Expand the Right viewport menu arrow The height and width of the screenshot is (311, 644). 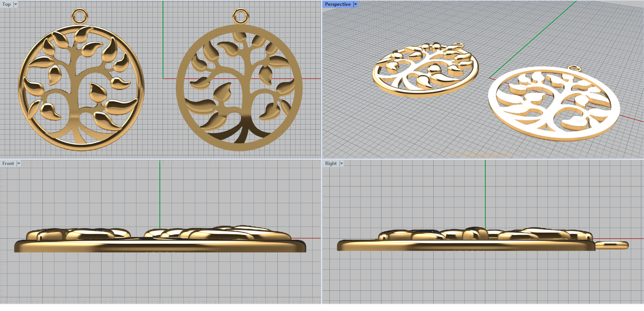[341, 164]
